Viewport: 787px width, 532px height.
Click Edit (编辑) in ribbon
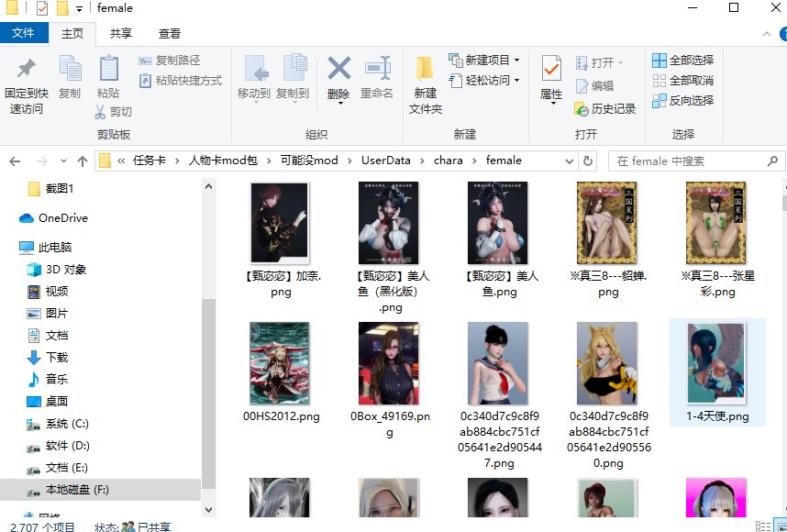tap(594, 86)
